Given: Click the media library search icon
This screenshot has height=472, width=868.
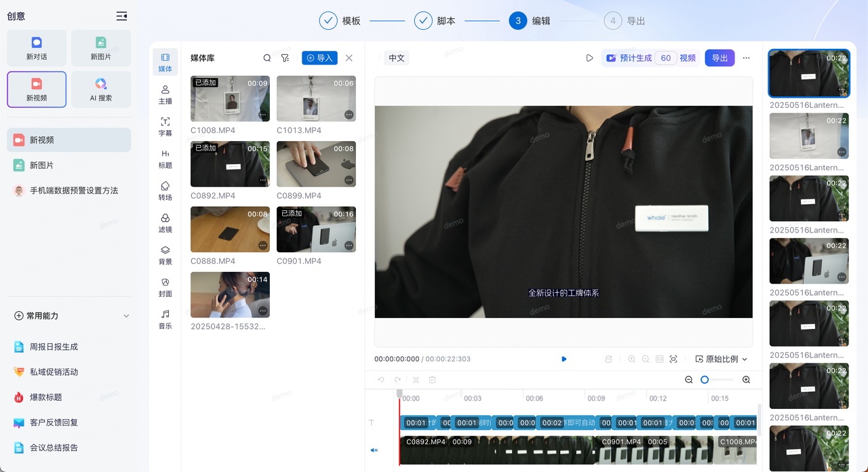Looking at the screenshot, I should pyautogui.click(x=267, y=58).
